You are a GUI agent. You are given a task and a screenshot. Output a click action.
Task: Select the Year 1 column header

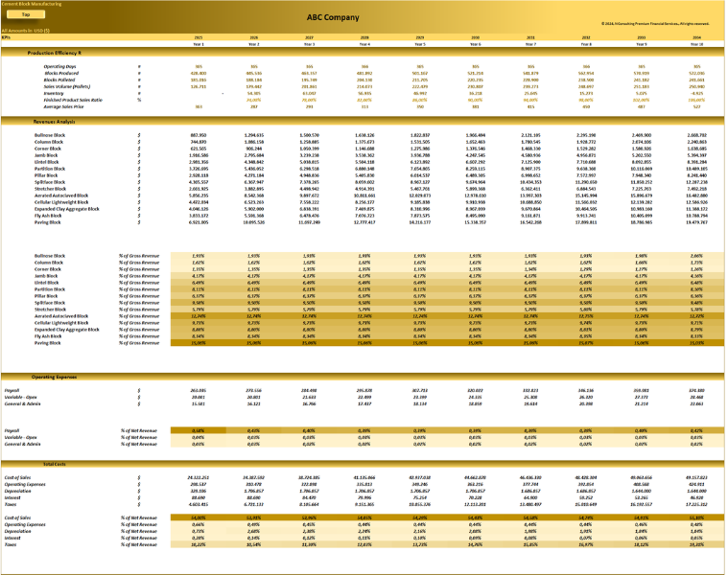click(x=199, y=44)
